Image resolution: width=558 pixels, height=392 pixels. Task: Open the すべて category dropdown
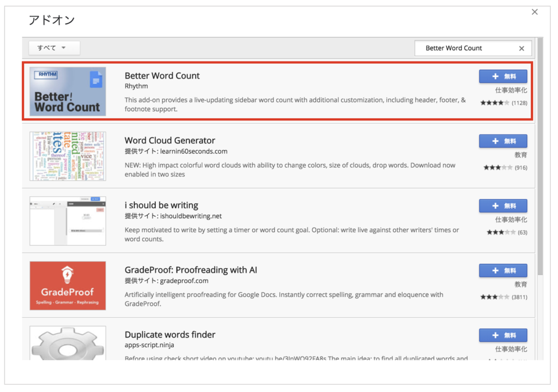click(x=54, y=48)
